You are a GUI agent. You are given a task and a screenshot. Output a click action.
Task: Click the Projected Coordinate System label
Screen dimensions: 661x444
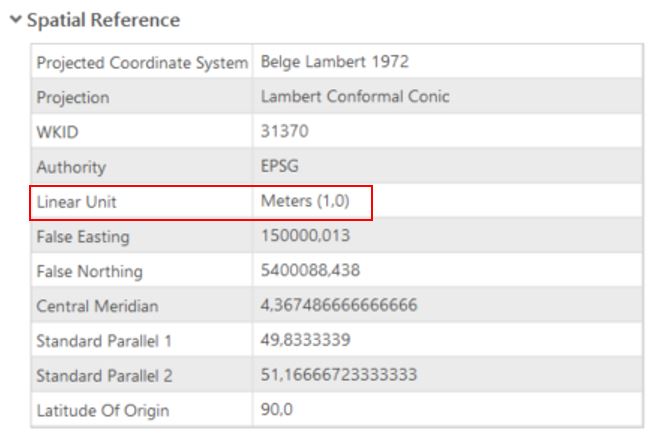click(x=140, y=63)
